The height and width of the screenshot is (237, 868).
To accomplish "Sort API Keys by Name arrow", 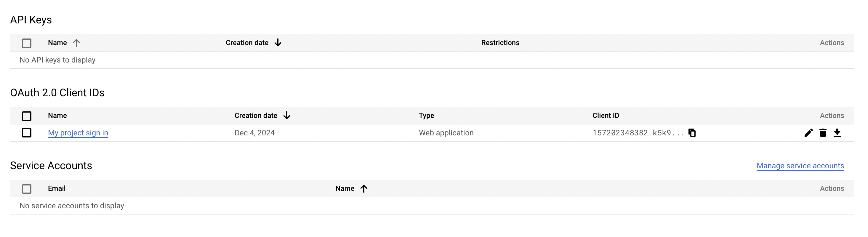I will click(76, 43).
